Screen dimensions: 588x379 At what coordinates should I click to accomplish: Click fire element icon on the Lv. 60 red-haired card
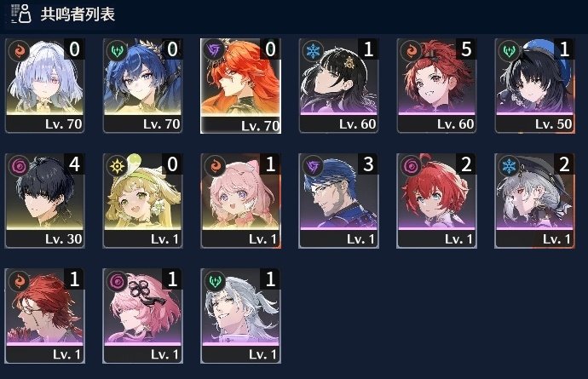pyautogui.click(x=411, y=50)
